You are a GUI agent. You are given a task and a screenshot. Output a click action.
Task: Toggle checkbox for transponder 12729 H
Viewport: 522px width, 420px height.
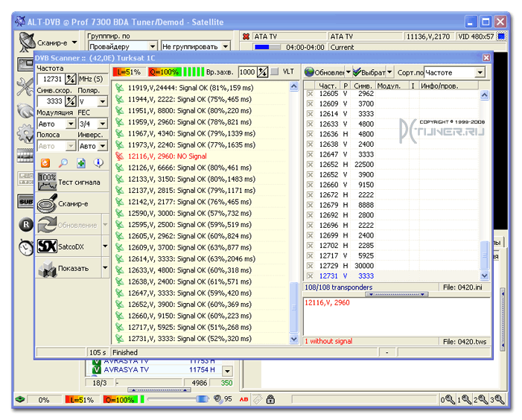pos(310,266)
